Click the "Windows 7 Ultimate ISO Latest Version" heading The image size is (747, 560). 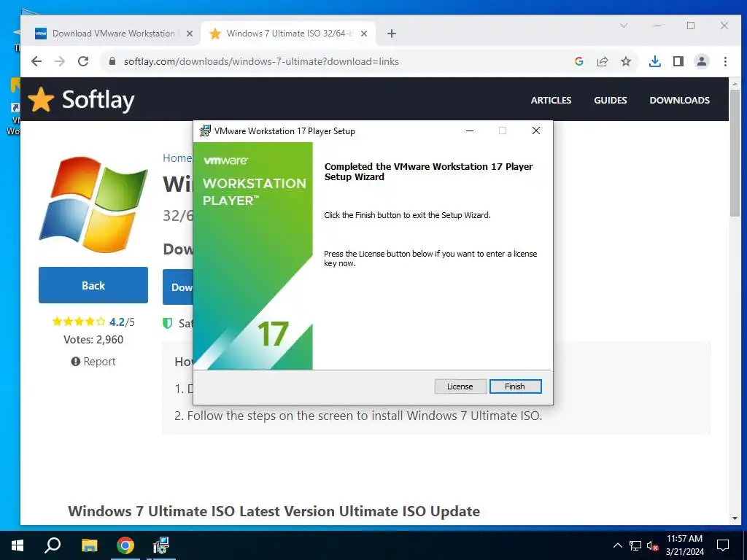pos(274,511)
